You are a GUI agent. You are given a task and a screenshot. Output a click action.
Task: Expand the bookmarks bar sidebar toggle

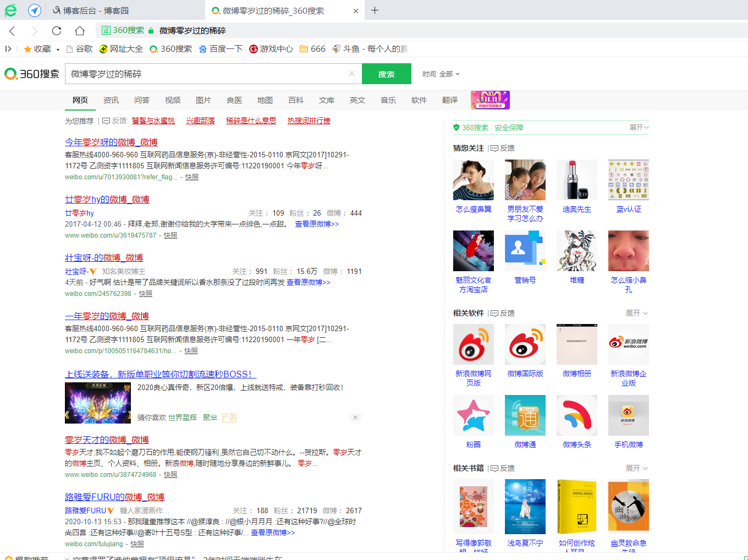click(8, 49)
